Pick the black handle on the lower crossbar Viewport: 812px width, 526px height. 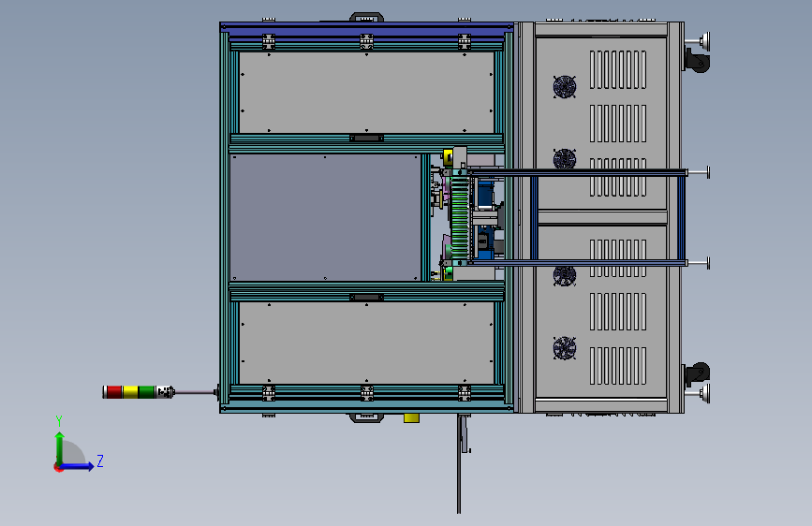point(366,298)
